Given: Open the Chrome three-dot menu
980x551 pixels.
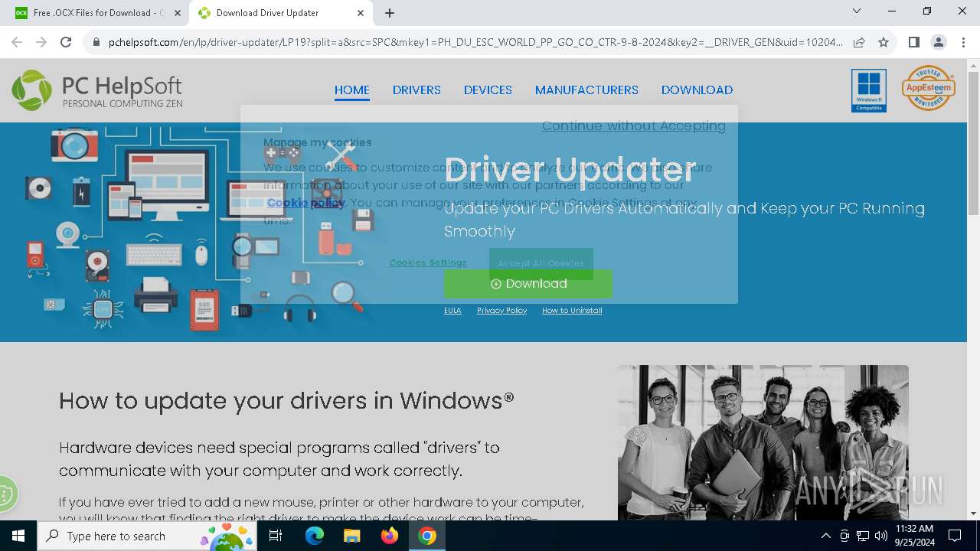Looking at the screenshot, I should [x=963, y=42].
